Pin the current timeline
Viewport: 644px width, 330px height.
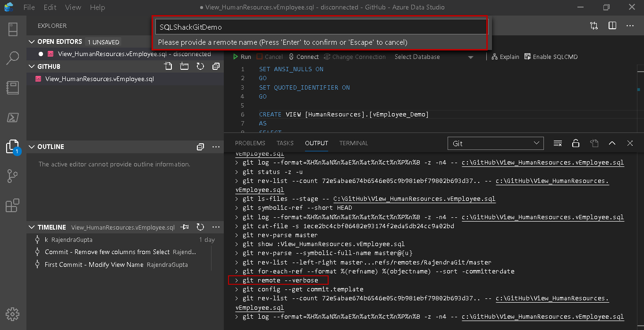point(185,227)
